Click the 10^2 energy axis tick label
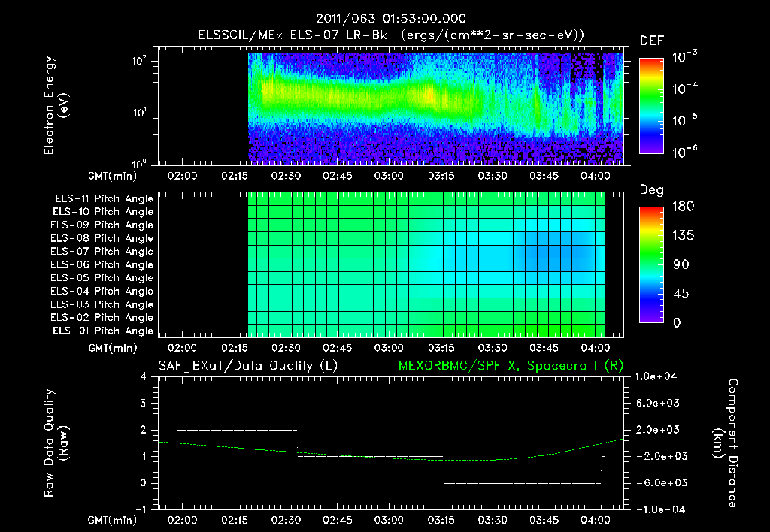The image size is (770, 532). pos(139,62)
